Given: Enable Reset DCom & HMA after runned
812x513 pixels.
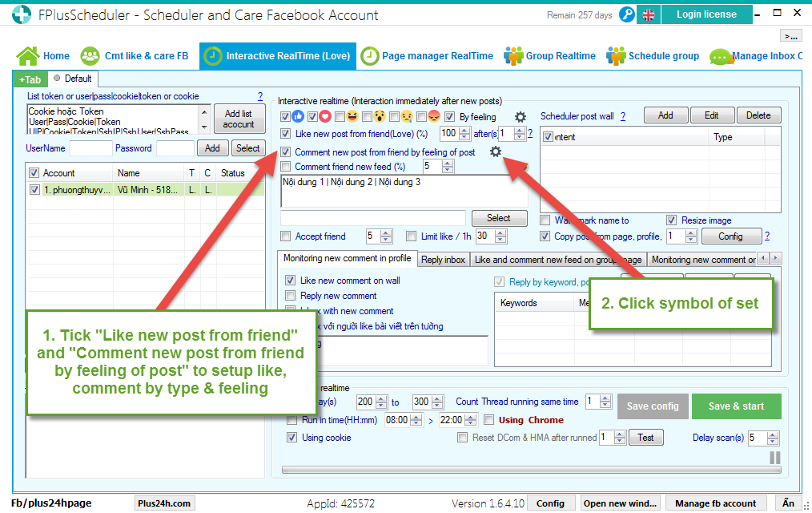Looking at the screenshot, I should tap(462, 438).
